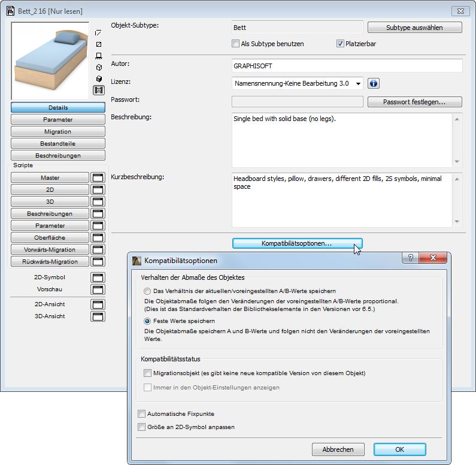Open 3D-Ansicht window icon

click(98, 316)
